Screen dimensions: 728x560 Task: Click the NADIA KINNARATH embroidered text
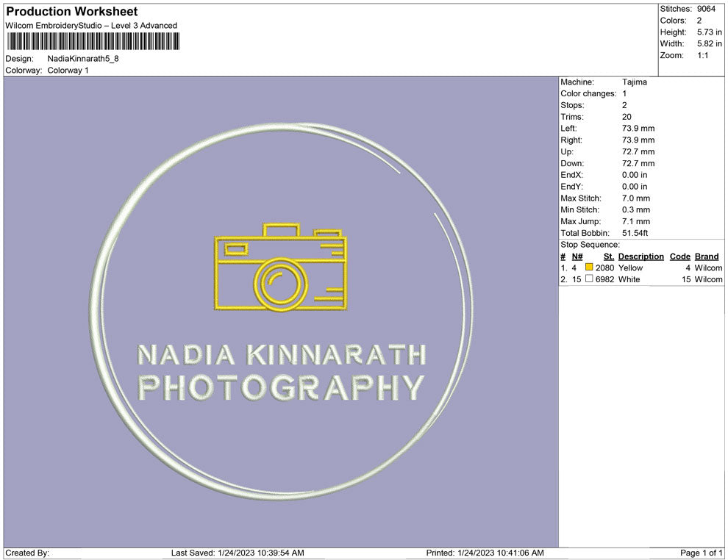[282, 356]
